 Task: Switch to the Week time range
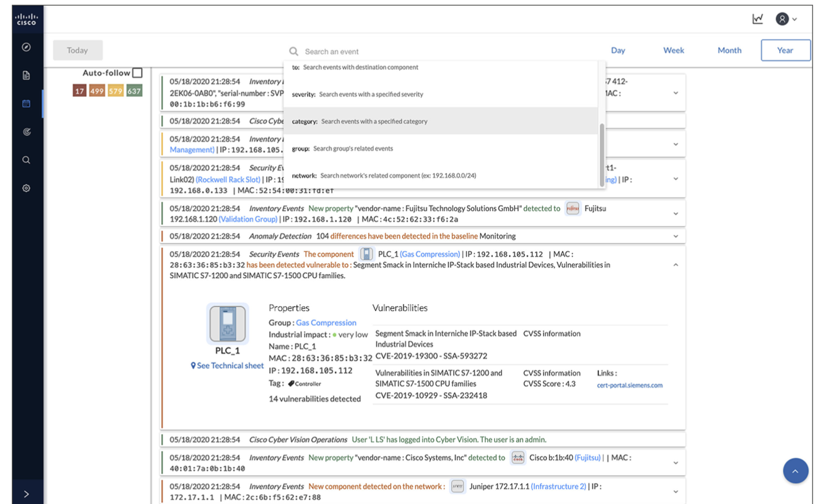[x=673, y=50]
